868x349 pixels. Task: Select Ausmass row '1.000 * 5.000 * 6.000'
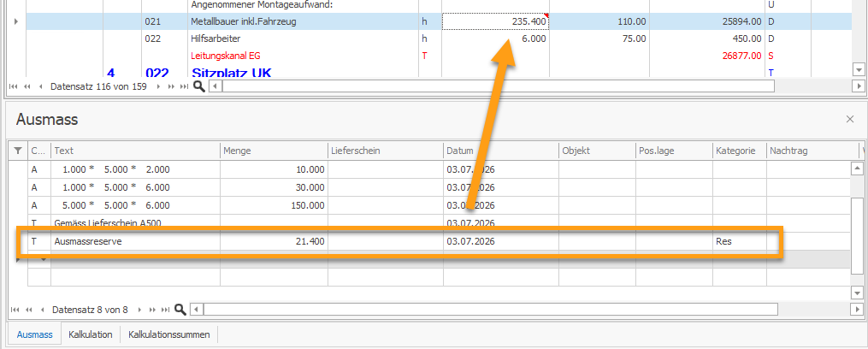[x=135, y=187]
